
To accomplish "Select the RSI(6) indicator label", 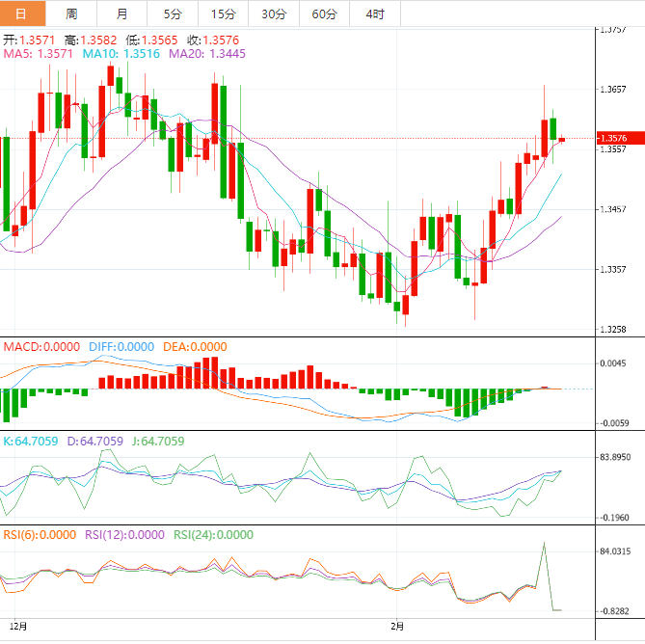I will pos(40,535).
